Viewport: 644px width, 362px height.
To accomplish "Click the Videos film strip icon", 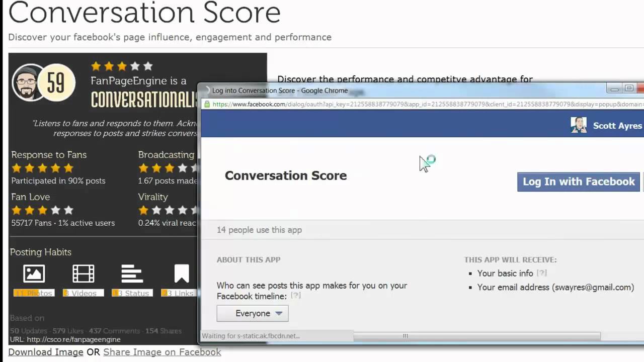I will pyautogui.click(x=83, y=274).
